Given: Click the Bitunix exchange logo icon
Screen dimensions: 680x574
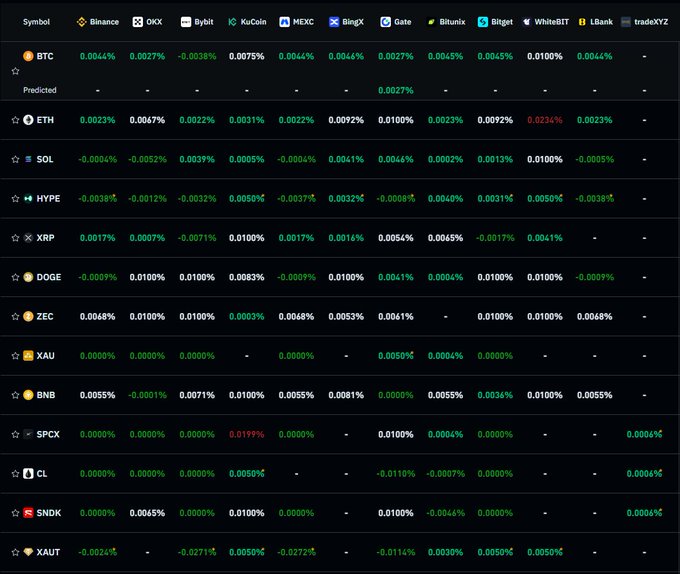Looking at the screenshot, I should tap(431, 22).
